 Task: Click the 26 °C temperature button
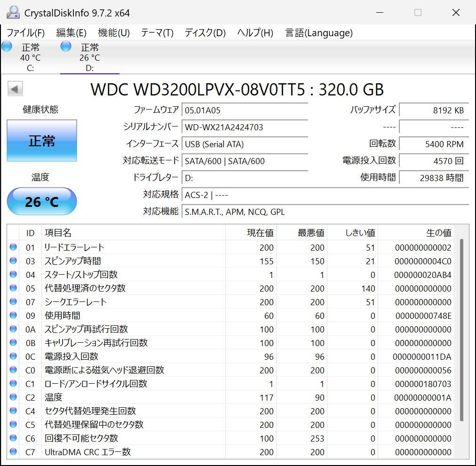42,202
